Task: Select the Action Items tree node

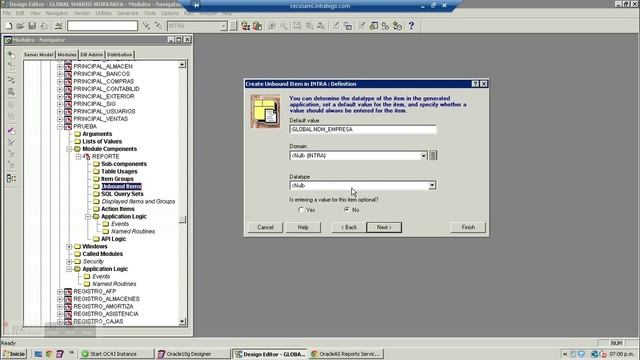Action: (118, 209)
